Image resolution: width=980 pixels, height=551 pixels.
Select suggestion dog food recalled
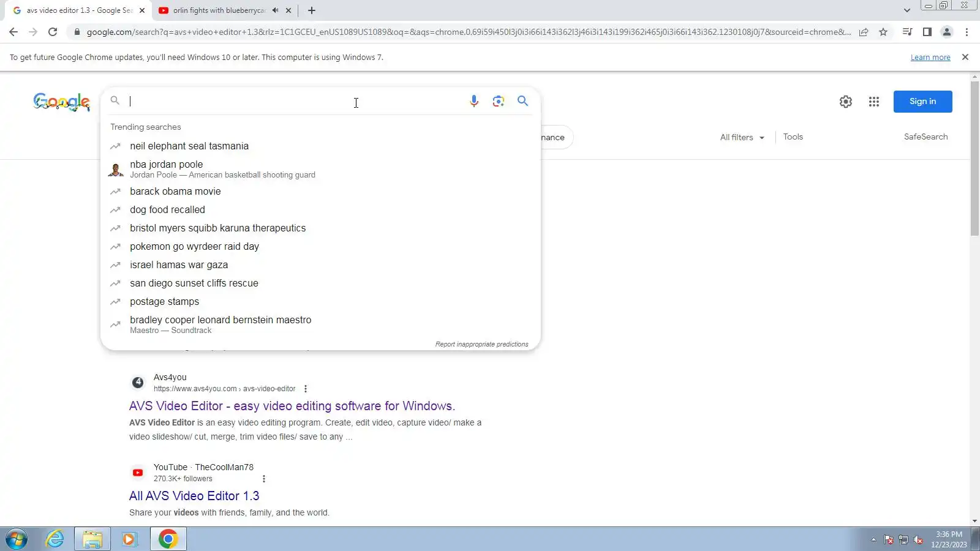point(320,209)
